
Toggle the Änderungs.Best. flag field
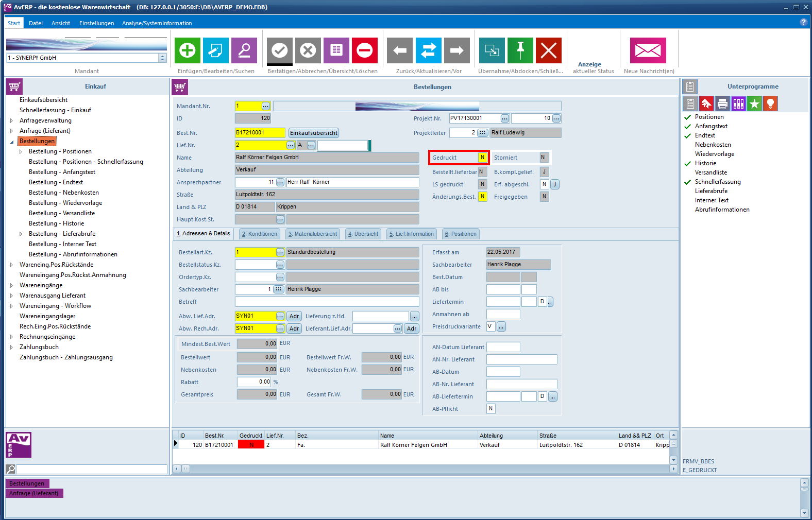[482, 197]
